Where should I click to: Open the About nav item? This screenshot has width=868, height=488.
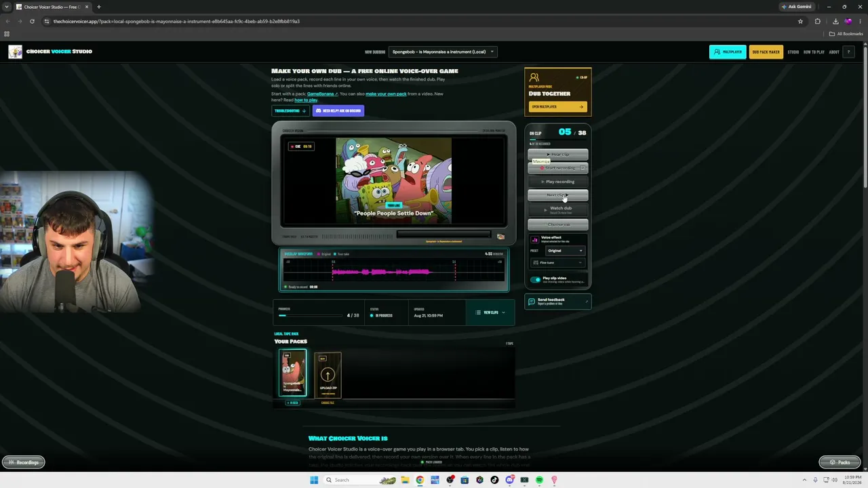[x=834, y=52]
